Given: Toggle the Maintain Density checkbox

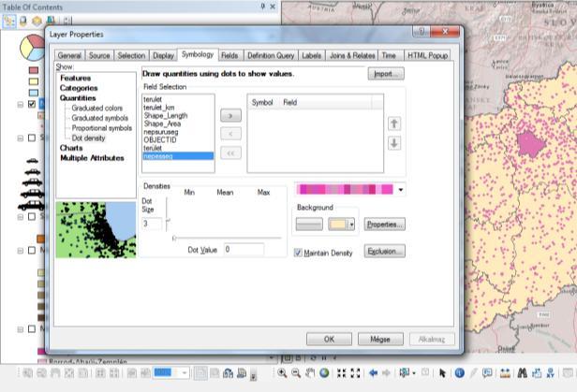Looking at the screenshot, I should tap(298, 253).
